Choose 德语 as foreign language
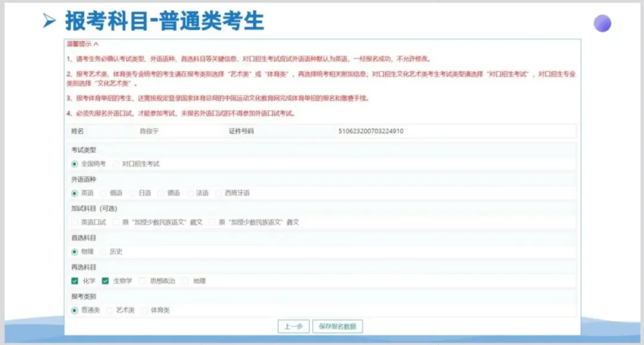 coord(161,193)
